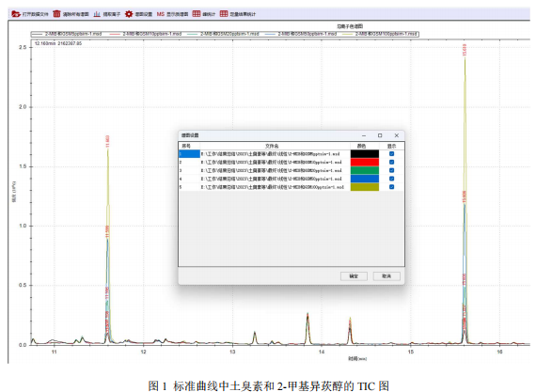Toggle the display checkbox for the olive row
536x392 pixels.
pos(392,187)
